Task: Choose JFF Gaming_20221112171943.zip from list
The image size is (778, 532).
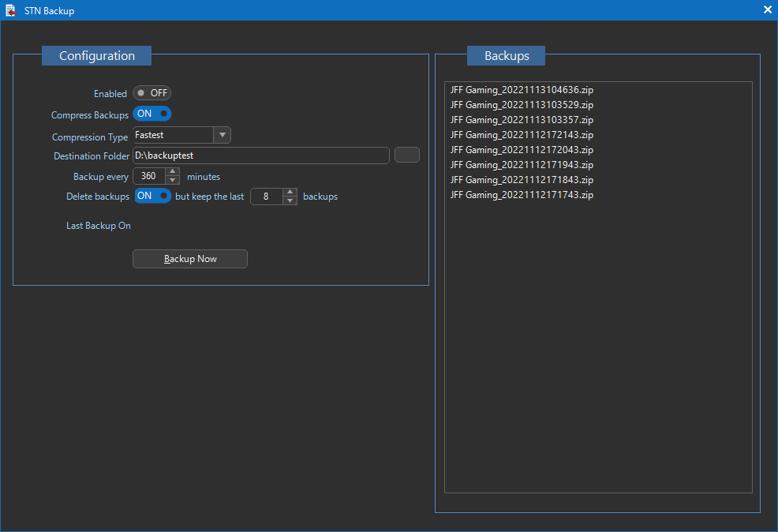Action: (x=522, y=165)
